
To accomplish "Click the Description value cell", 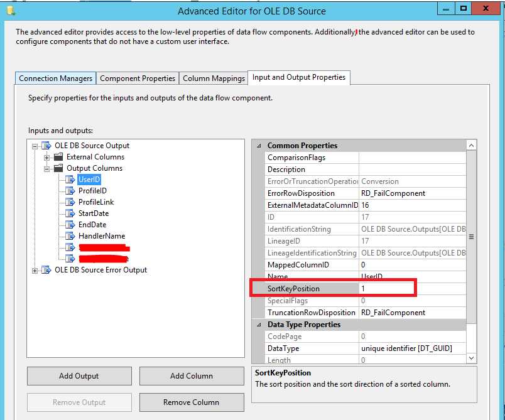I will coord(413,170).
